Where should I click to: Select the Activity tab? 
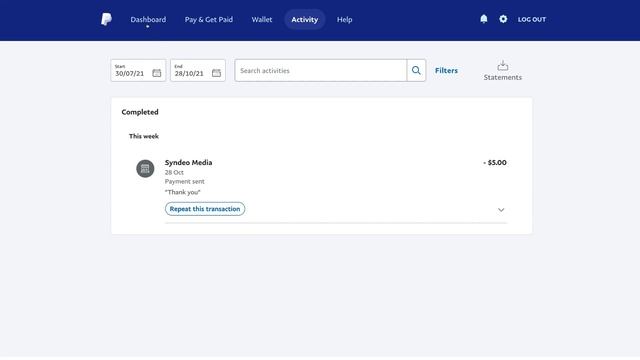pyautogui.click(x=304, y=20)
